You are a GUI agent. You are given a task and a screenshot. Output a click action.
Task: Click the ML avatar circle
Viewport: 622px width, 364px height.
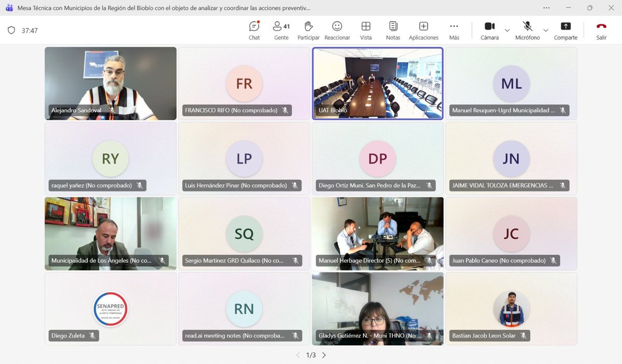click(x=511, y=83)
